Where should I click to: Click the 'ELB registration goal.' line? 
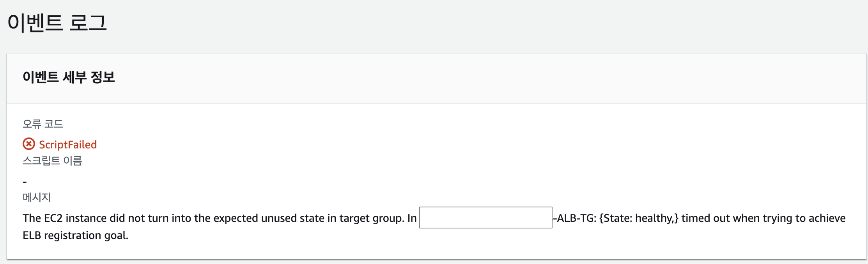[x=75, y=235]
